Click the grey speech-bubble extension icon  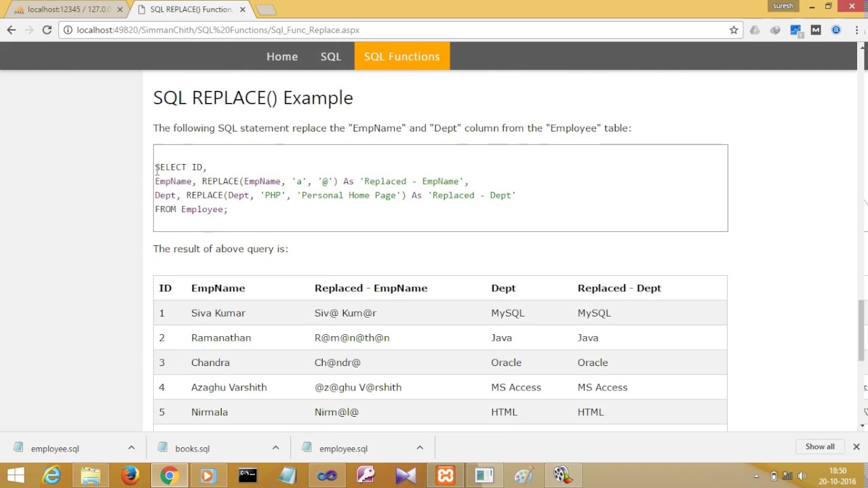pyautogui.click(x=775, y=30)
